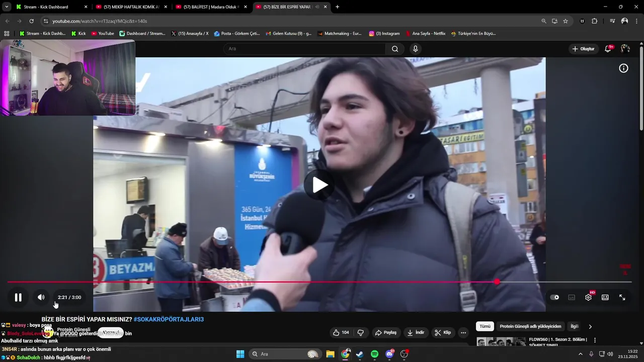Switch to theater mode view
This screenshot has height=362, width=644.
click(605, 297)
